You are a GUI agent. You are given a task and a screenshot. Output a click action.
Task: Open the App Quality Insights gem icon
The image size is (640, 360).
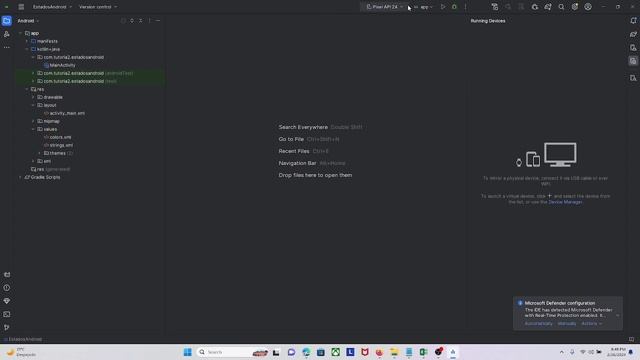tap(7, 301)
